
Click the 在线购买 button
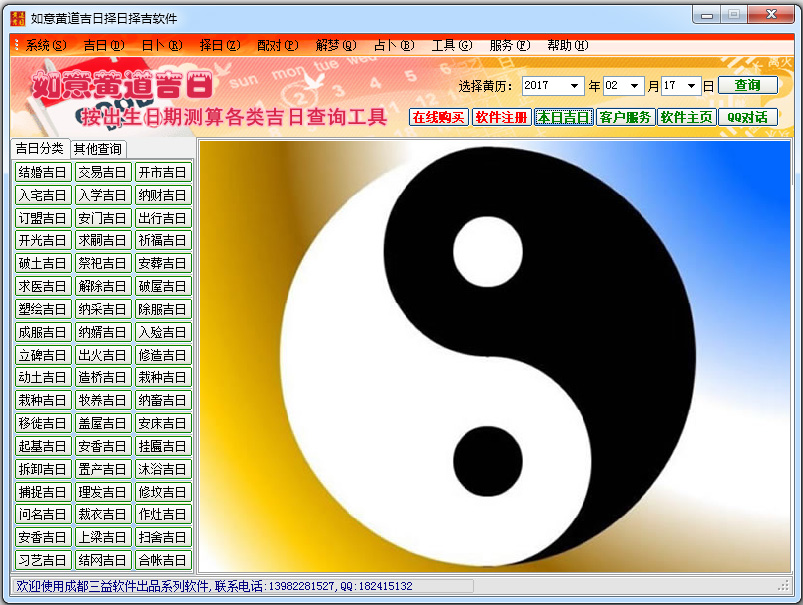click(x=439, y=117)
